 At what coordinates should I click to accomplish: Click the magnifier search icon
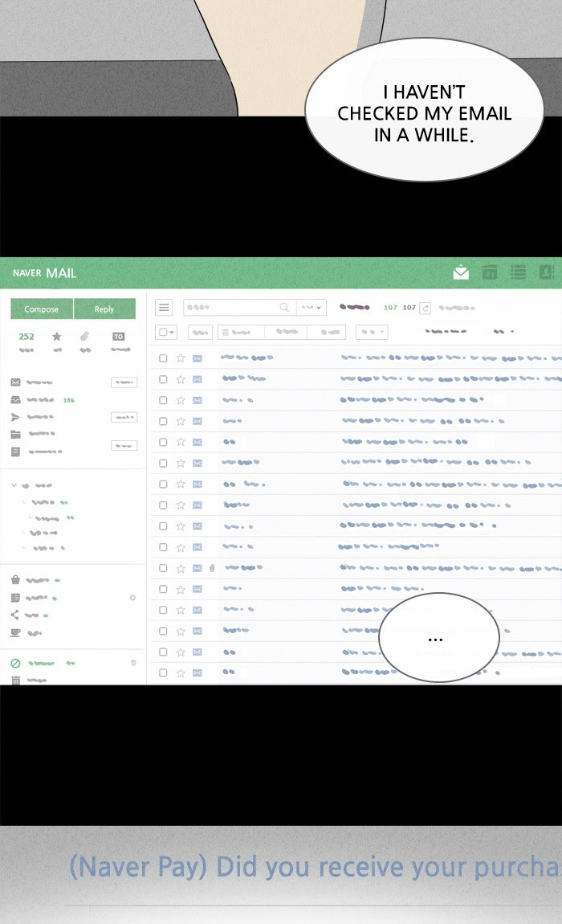[284, 308]
